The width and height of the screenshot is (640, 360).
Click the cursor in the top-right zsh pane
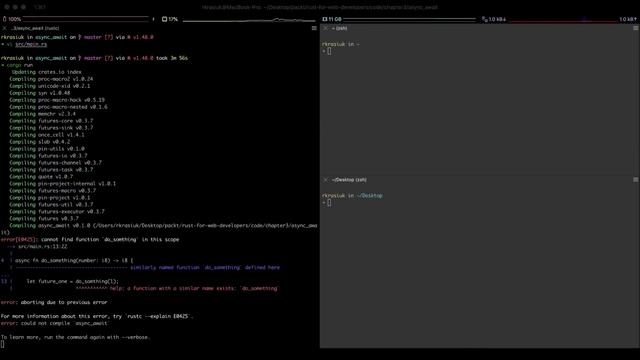(329, 51)
